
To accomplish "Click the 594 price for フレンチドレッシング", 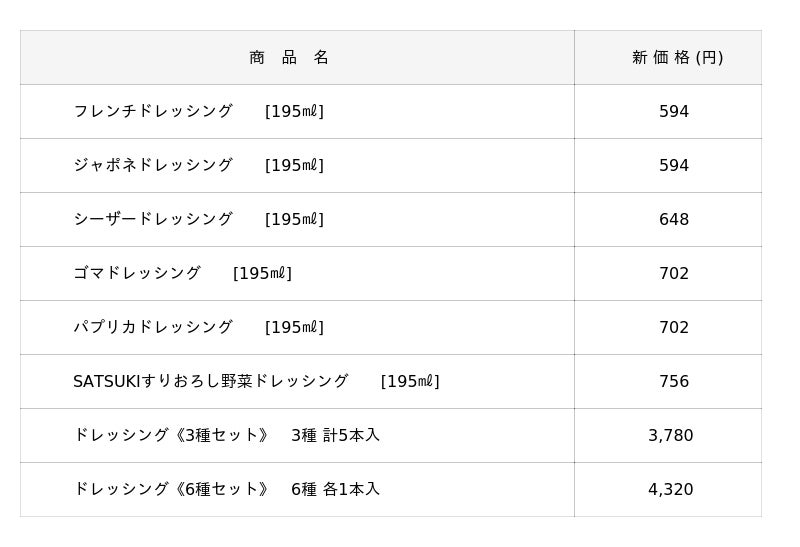I will click(x=673, y=112).
